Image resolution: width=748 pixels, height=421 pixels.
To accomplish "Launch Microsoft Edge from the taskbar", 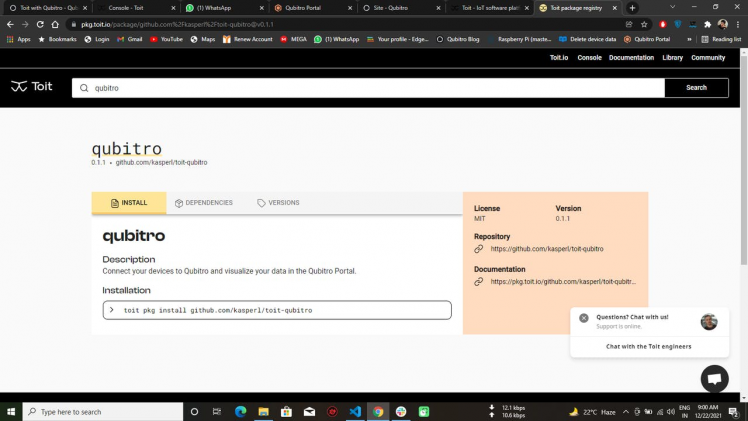I will click(x=240, y=411).
